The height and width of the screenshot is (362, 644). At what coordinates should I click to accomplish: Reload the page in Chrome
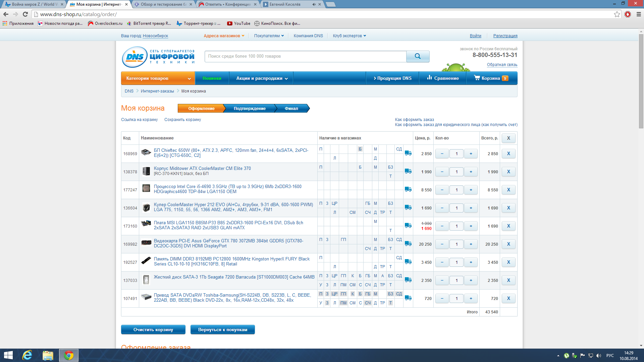pyautogui.click(x=25, y=14)
